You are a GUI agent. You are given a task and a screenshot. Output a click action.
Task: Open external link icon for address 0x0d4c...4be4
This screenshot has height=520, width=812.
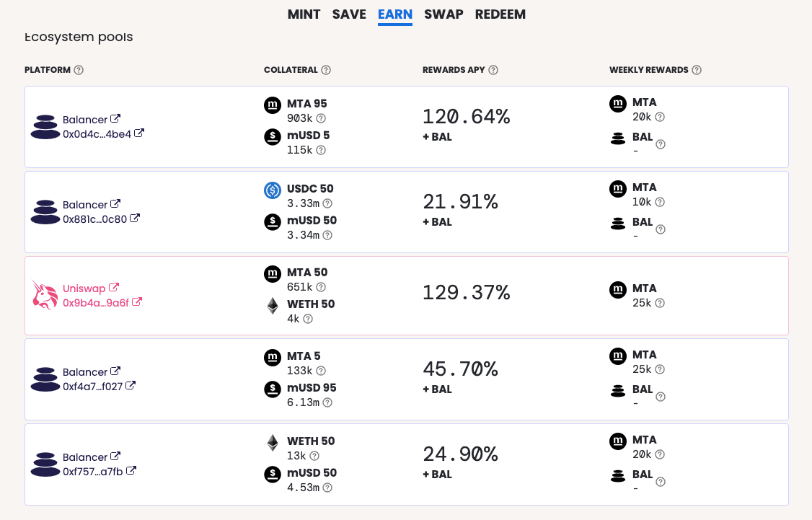point(138,133)
